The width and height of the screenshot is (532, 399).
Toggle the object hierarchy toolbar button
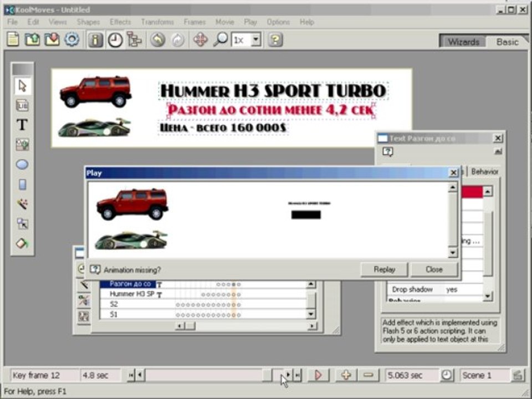(x=134, y=39)
